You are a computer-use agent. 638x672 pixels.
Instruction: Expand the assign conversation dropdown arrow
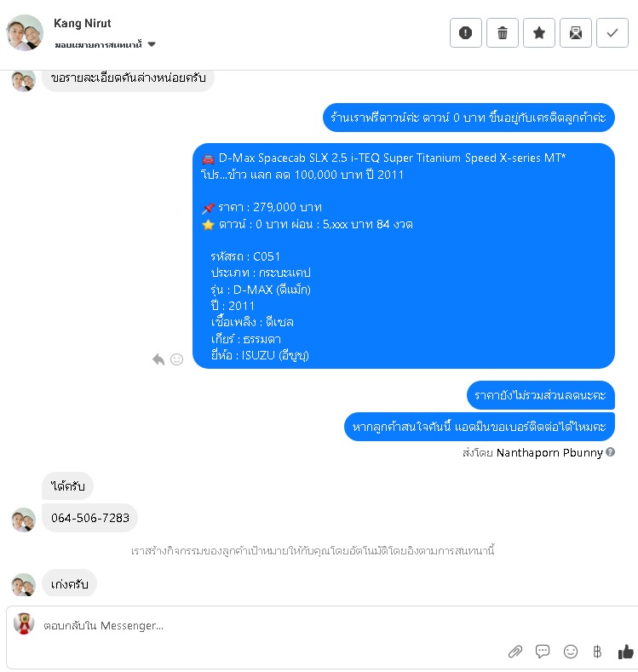(x=152, y=44)
